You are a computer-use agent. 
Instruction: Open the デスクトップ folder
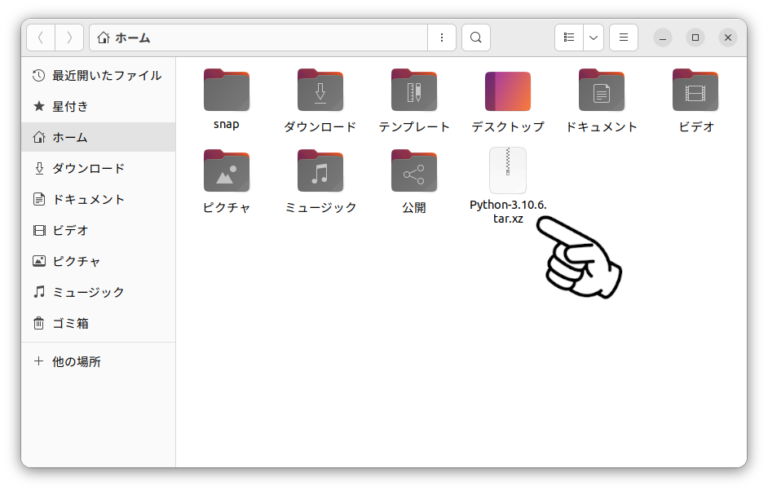click(508, 91)
